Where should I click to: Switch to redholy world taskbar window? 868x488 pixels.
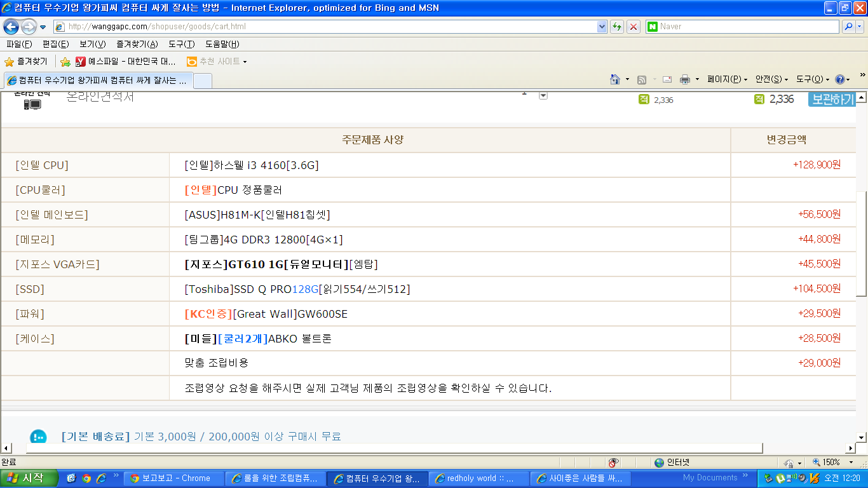click(x=478, y=478)
